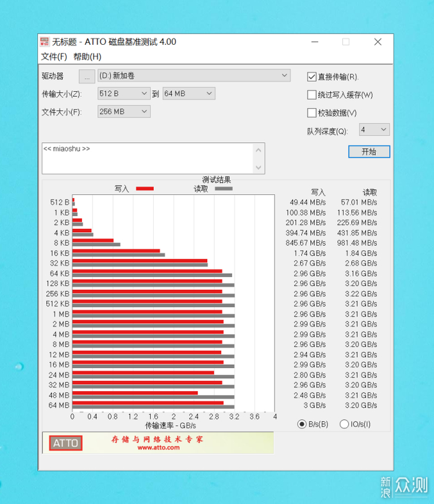The height and width of the screenshot is (504, 434).
Task: Minimize the ATTO benchmark window
Action: point(314,42)
